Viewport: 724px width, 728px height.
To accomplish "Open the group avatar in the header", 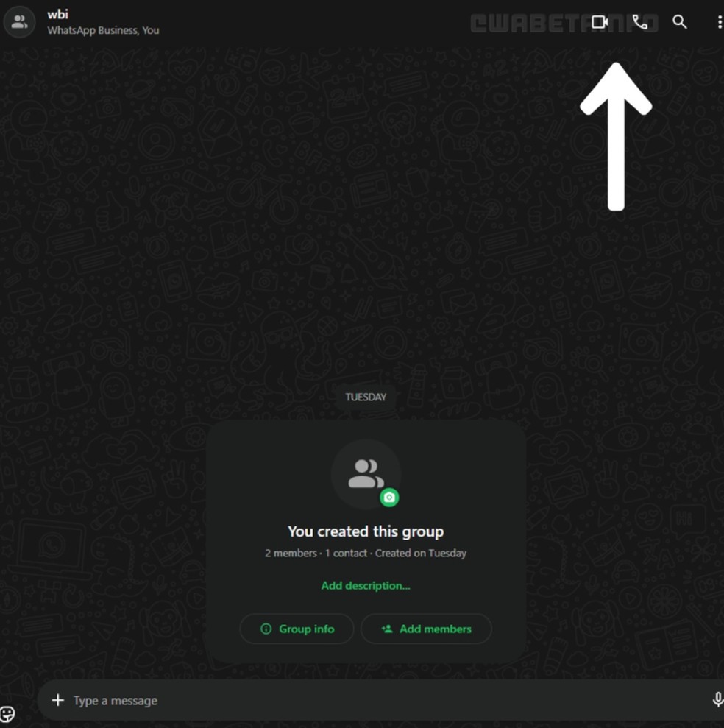I will point(19,21).
